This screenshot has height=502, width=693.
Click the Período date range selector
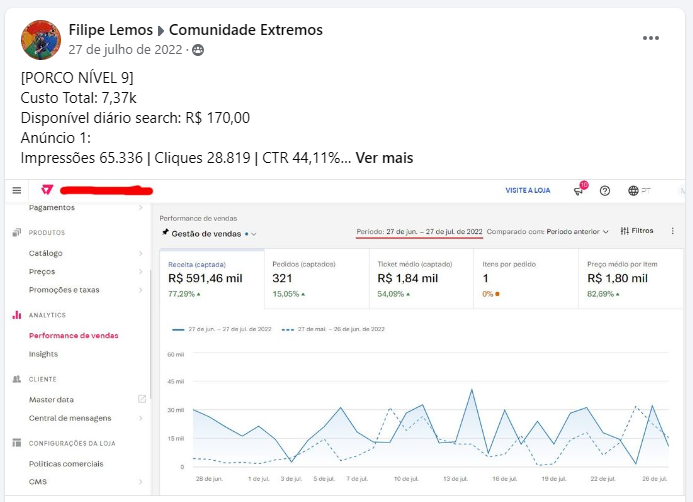419,232
